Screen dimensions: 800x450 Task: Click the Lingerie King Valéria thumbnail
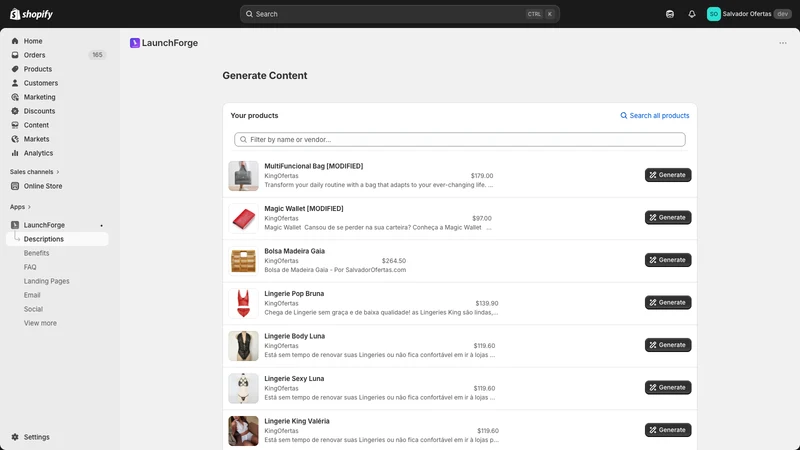(x=243, y=431)
